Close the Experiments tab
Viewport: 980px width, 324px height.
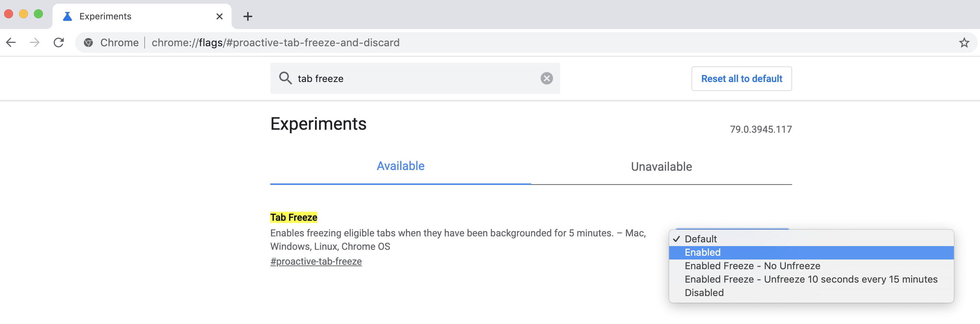pos(220,16)
